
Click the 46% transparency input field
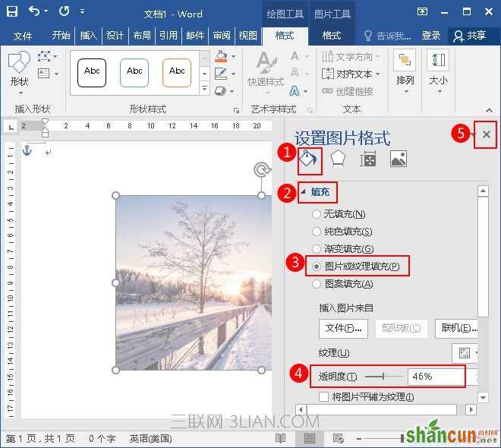(436, 377)
